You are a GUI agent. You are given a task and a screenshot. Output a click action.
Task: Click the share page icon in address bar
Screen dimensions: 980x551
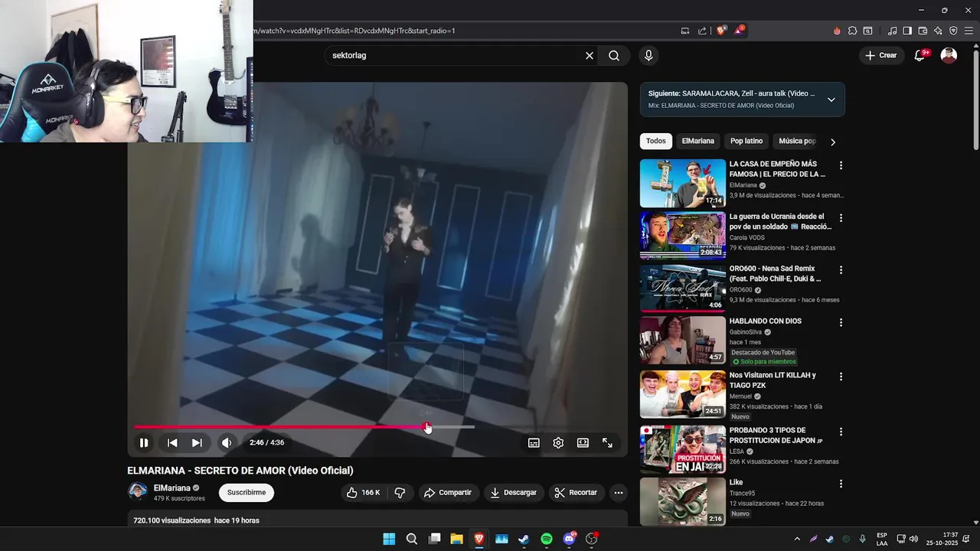pos(703,31)
